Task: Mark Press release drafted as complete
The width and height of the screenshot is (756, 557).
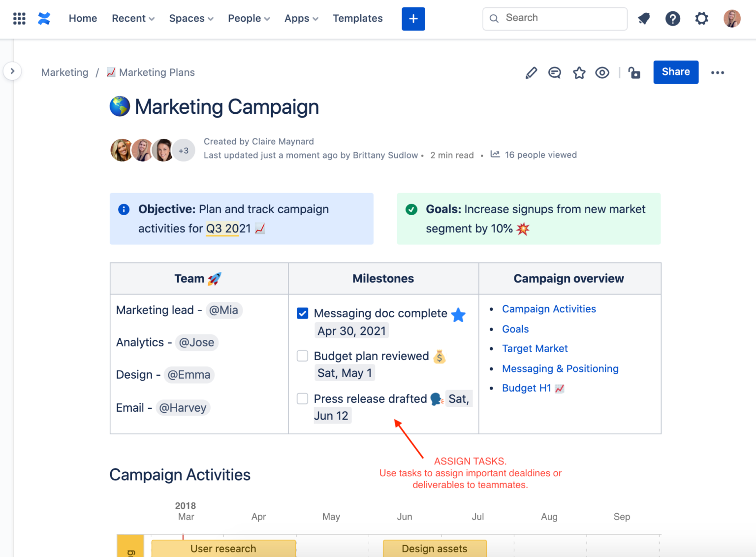Action: [x=302, y=398]
